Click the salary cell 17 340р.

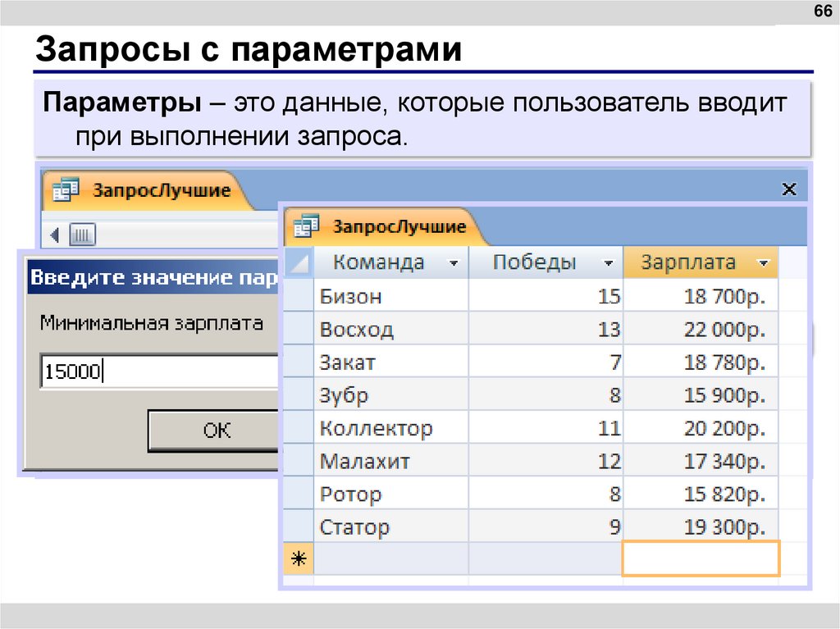(701, 461)
